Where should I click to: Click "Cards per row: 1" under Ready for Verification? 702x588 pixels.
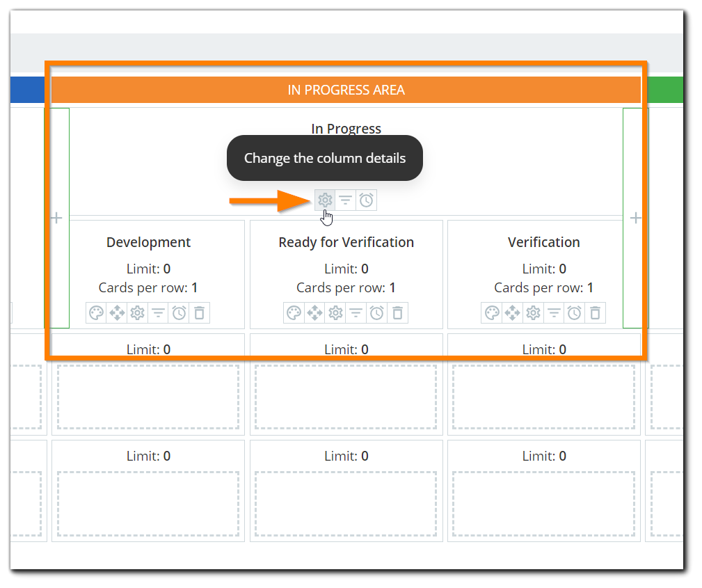tap(346, 287)
